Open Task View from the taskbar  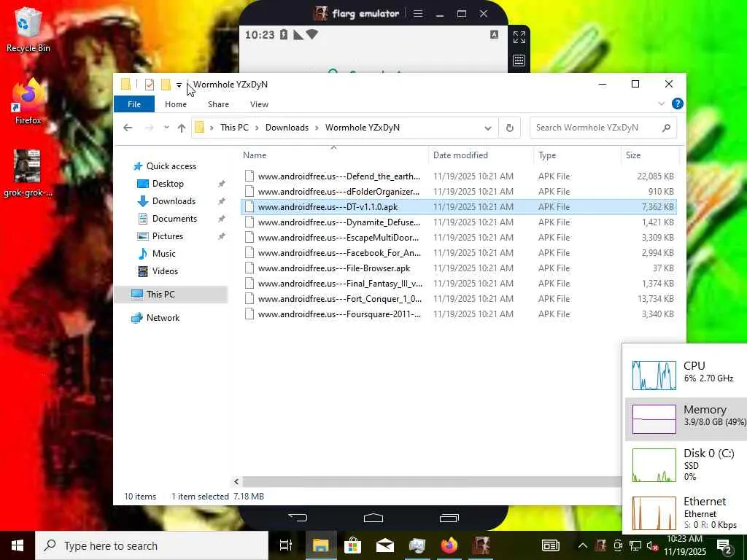point(285,545)
